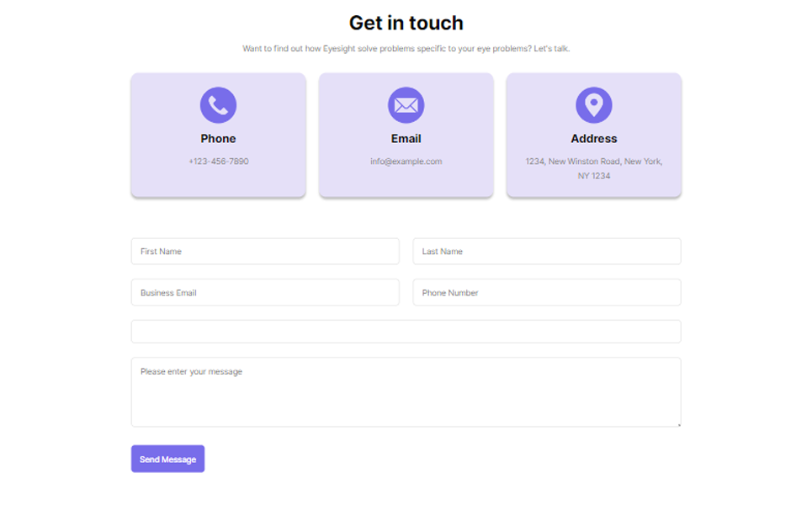Click the Get in touch heading

pos(406,23)
